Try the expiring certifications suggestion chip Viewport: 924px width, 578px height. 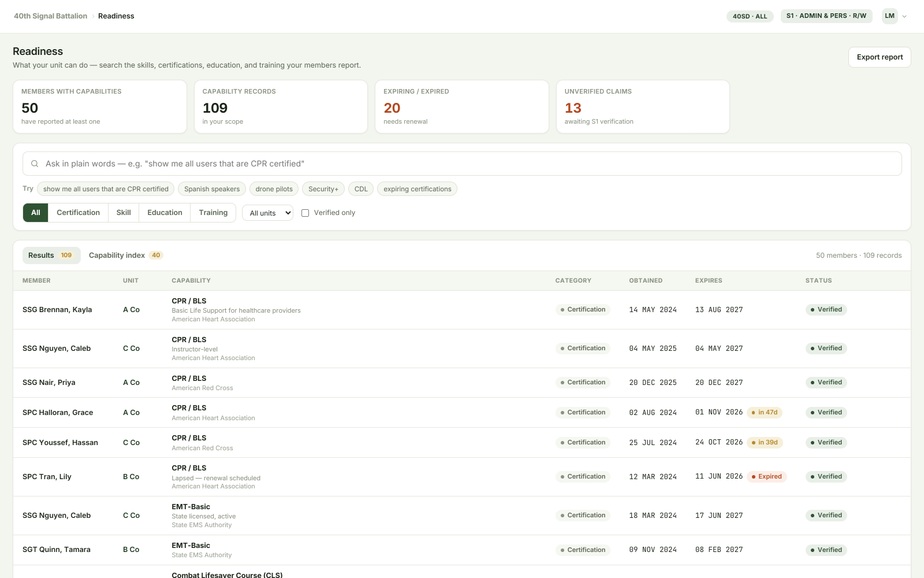coord(417,189)
